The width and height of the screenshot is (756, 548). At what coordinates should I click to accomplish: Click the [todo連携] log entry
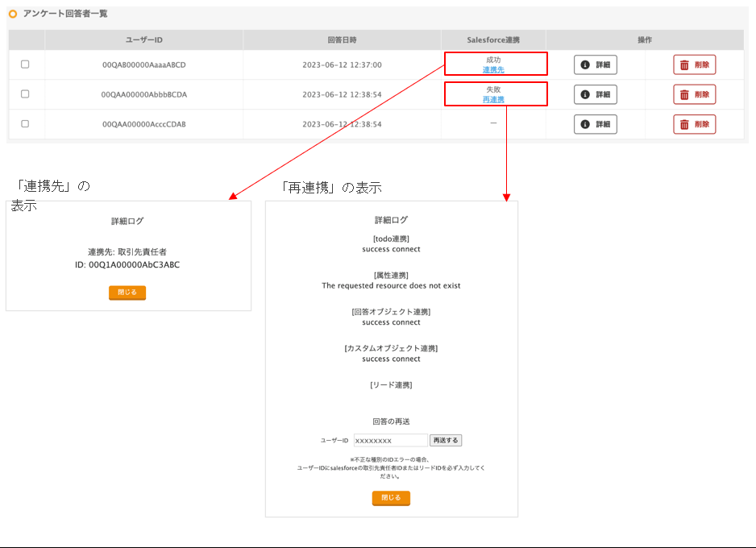click(391, 239)
